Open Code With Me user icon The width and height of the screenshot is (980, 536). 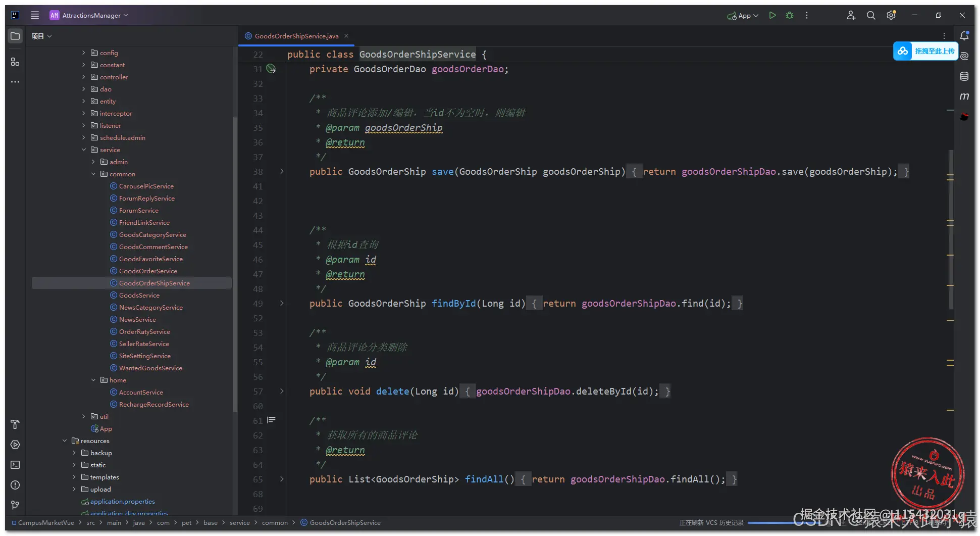point(851,16)
